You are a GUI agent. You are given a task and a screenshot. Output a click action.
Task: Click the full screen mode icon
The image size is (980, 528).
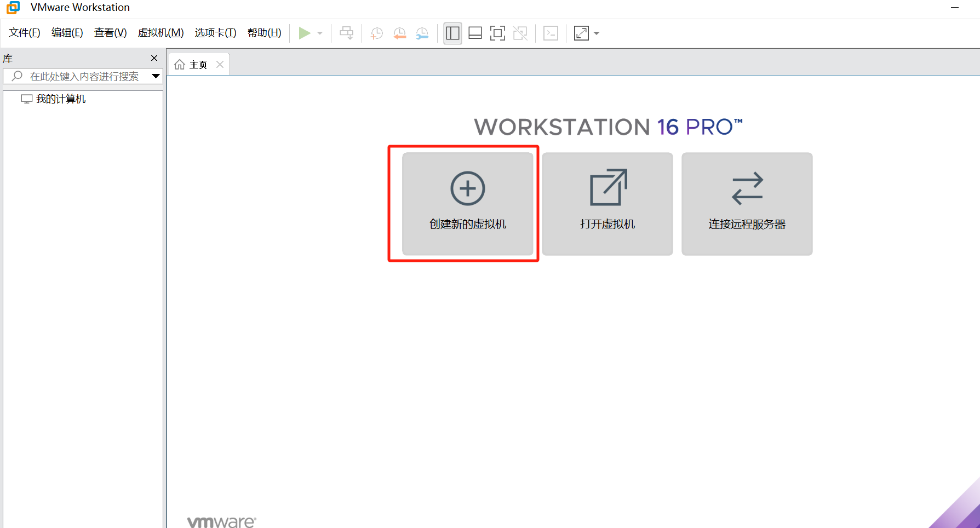coord(497,33)
